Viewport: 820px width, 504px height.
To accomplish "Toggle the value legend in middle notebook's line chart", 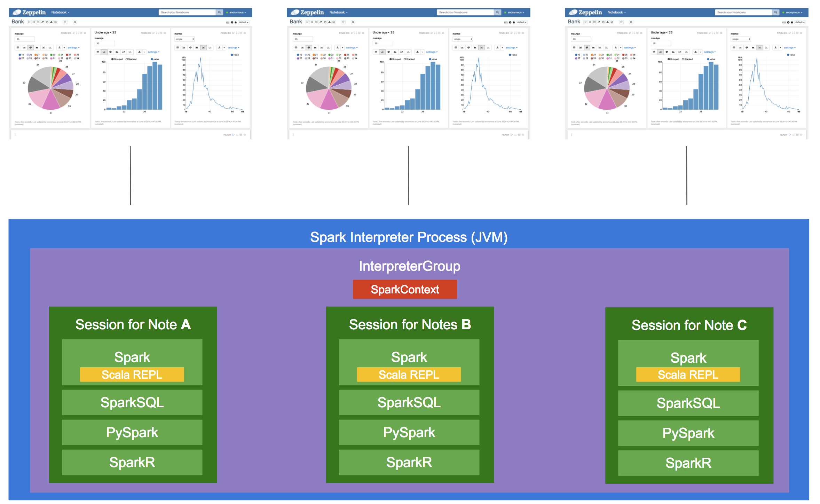I will pyautogui.click(x=510, y=55).
